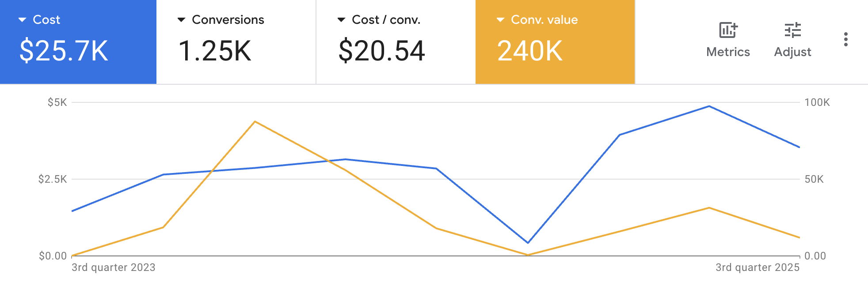Open the three-dot overflow menu

pos(845,40)
